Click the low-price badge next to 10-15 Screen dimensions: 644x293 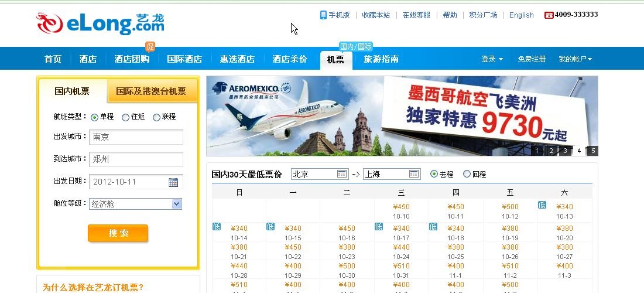270,226
